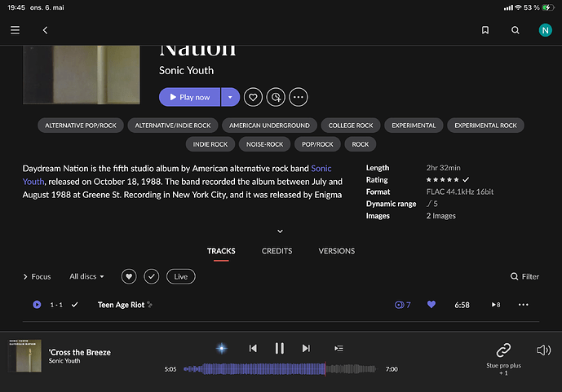Viewport: 562px width, 392px height.
Task: Open the volume speaker control
Action: click(543, 350)
